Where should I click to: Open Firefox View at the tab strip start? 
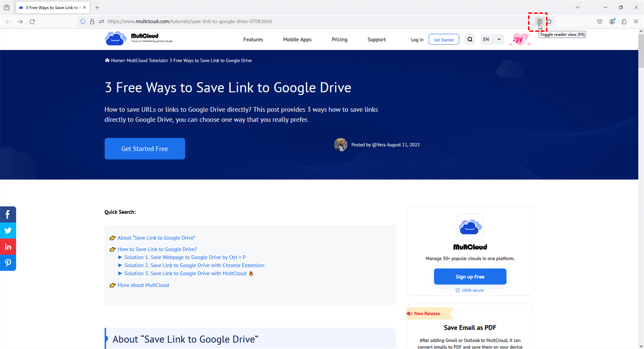point(6,7)
